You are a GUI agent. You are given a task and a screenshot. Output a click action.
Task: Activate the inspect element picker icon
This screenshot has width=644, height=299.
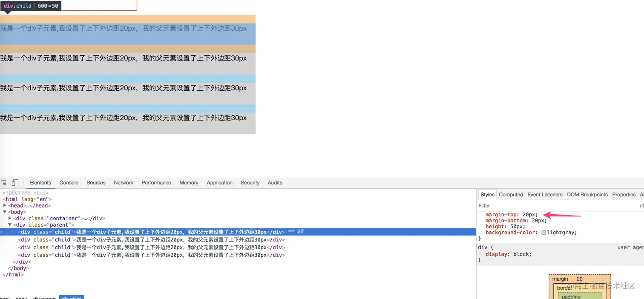(4, 183)
